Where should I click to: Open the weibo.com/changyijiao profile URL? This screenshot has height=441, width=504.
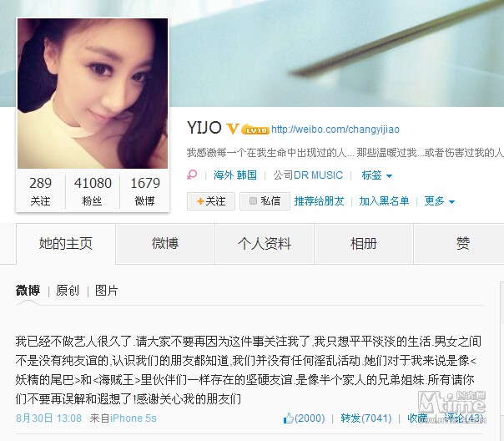(x=335, y=129)
